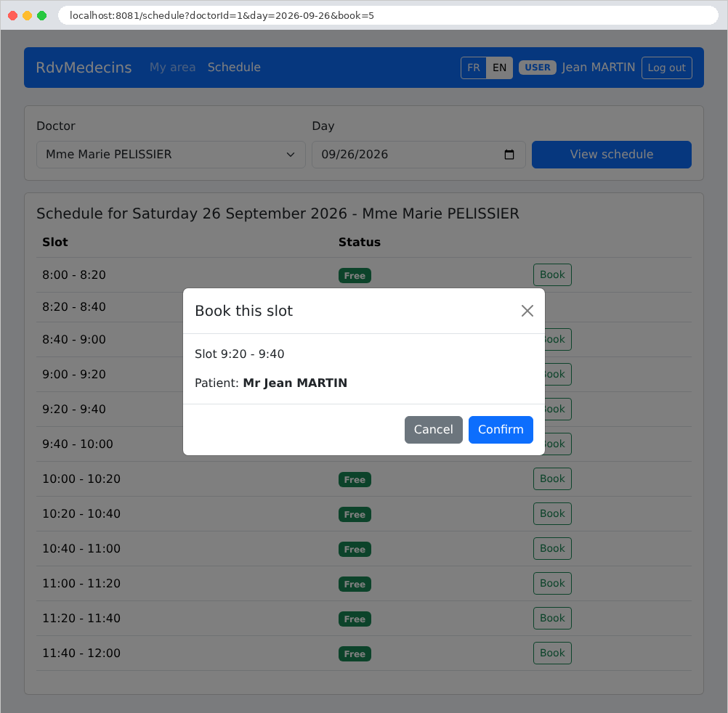The height and width of the screenshot is (713, 728).
Task: Click the browser address bar
Action: click(x=388, y=15)
